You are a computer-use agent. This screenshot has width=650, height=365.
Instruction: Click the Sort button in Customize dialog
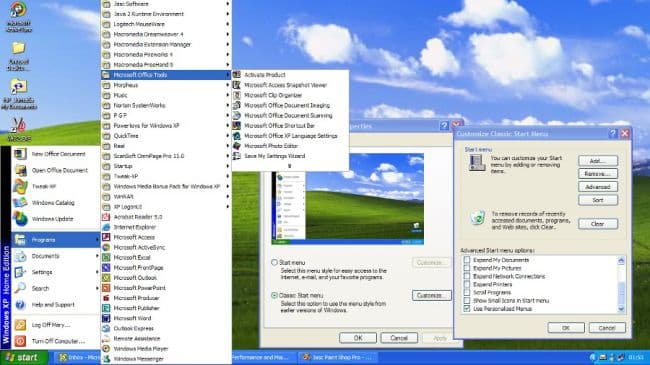click(x=598, y=200)
